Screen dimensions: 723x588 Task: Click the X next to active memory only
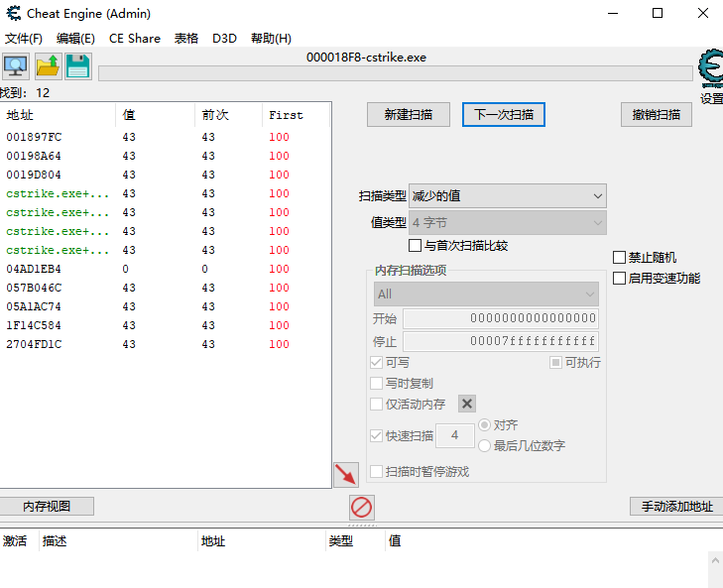467,404
